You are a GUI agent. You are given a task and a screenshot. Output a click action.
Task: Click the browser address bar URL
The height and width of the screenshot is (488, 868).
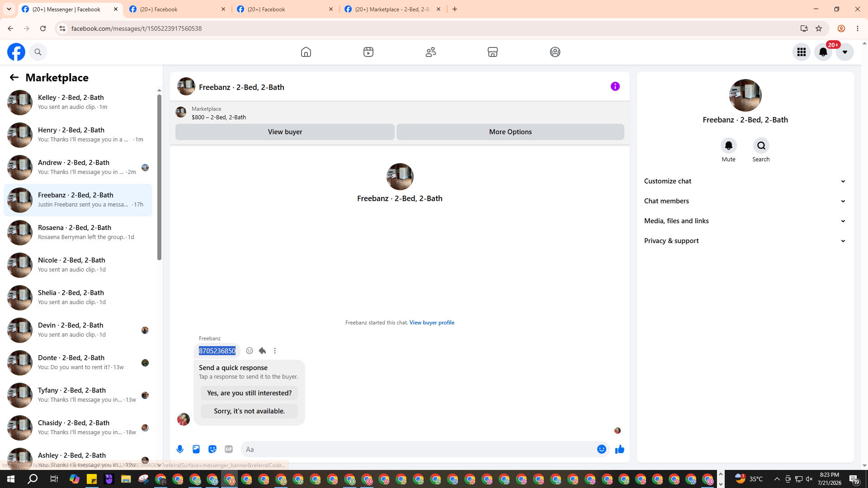pyautogui.click(x=137, y=28)
